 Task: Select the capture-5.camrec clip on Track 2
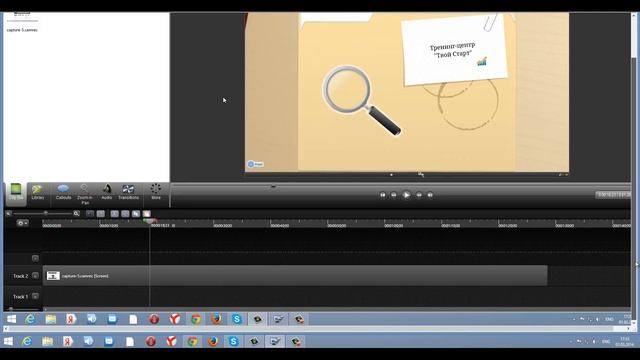pyautogui.click(x=295, y=276)
